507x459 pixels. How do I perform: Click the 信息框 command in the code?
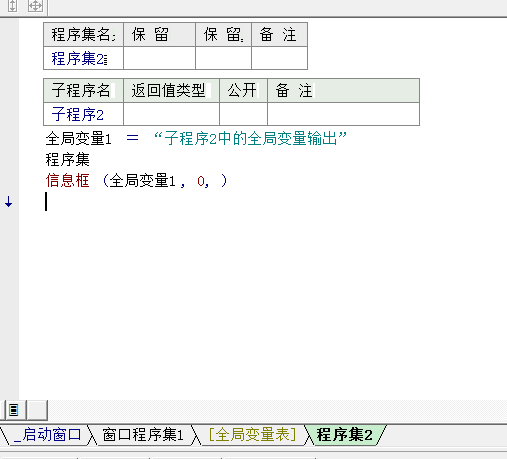tap(68, 181)
